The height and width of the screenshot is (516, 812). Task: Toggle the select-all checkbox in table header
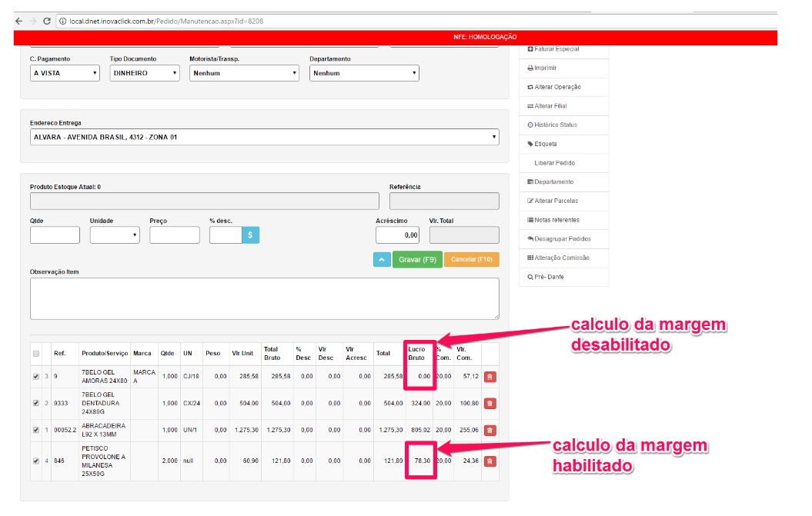[x=35, y=354]
